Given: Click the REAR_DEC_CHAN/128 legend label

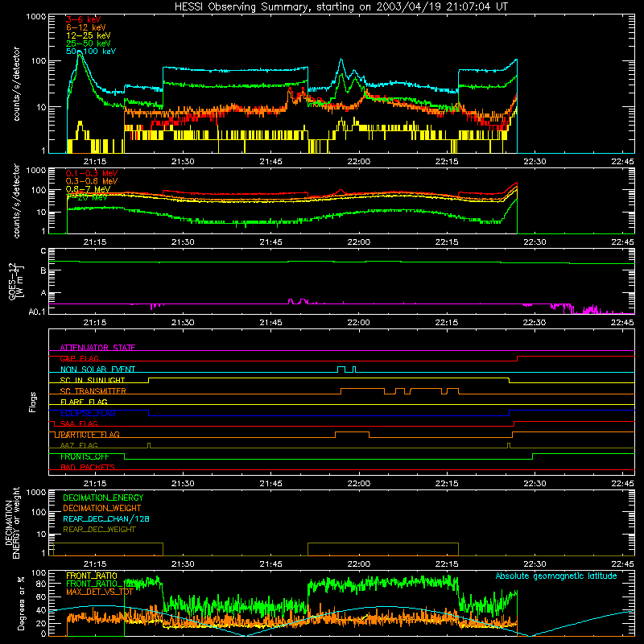Looking at the screenshot, I should 106,518.
